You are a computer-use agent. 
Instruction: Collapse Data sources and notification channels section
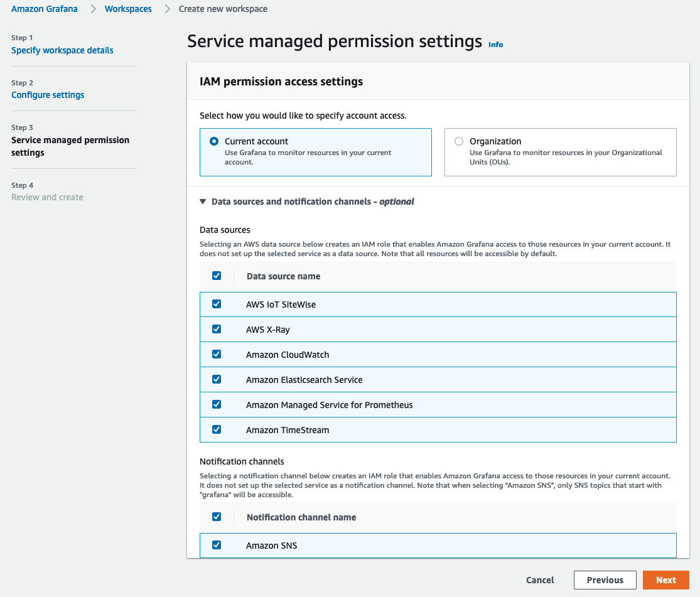click(203, 202)
